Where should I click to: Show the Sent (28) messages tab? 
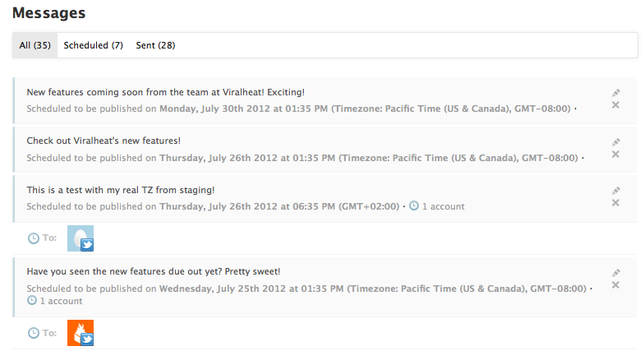click(x=155, y=45)
